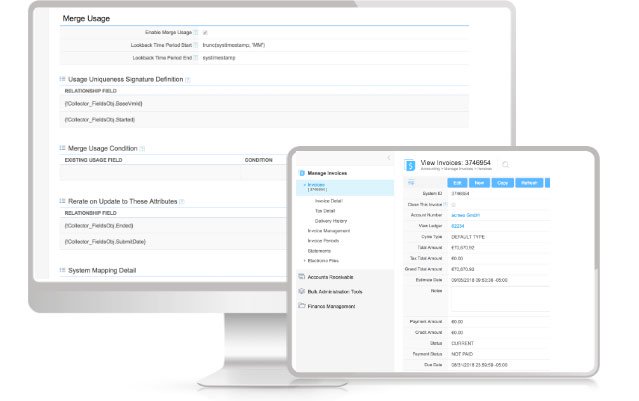Screen dimensions: 639x401
Task: Open help icon beside Close This Invoice
Action: click(x=445, y=204)
